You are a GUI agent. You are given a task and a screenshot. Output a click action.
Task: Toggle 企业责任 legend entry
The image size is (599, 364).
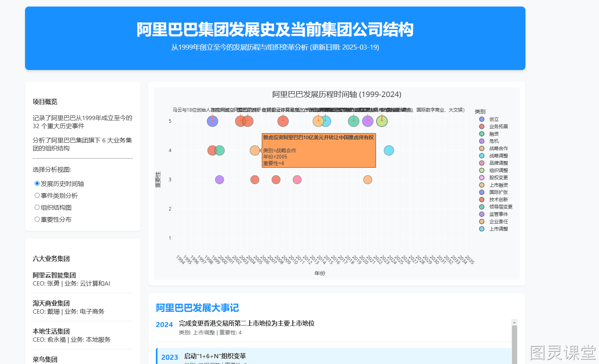498,222
